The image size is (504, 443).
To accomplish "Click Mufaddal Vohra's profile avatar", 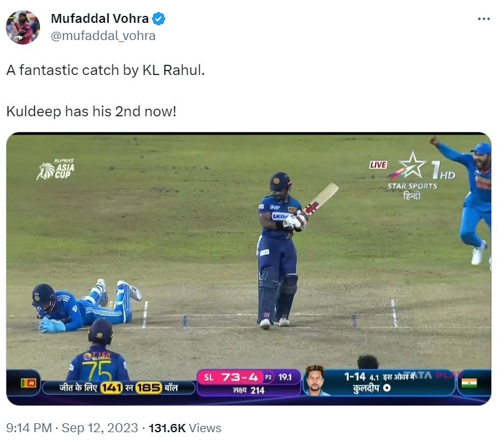I will click(23, 27).
